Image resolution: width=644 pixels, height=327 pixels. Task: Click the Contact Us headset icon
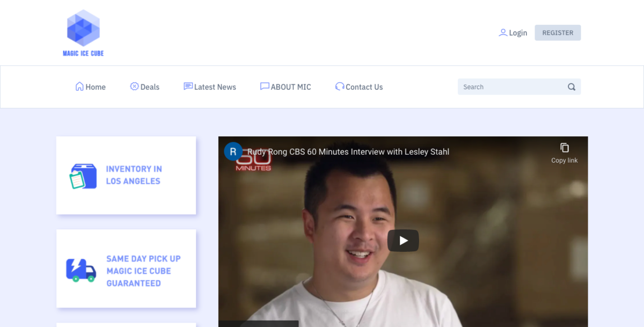[x=340, y=86]
